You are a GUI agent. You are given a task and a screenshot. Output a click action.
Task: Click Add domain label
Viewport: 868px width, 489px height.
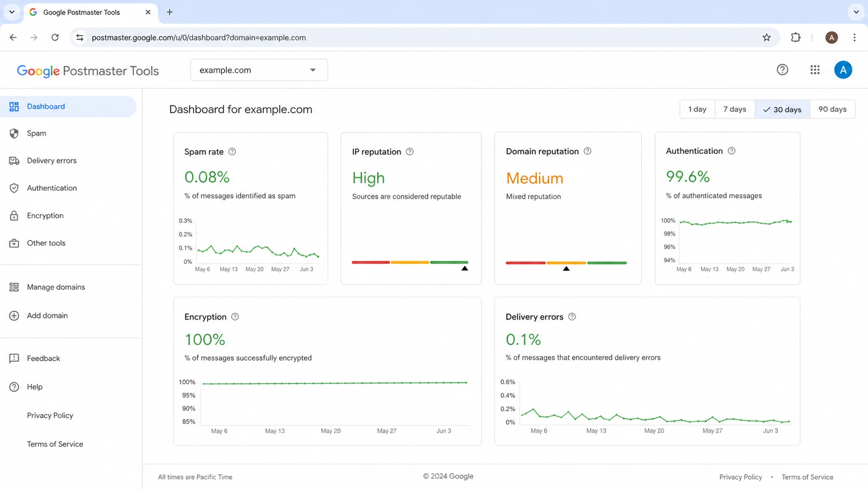click(47, 315)
